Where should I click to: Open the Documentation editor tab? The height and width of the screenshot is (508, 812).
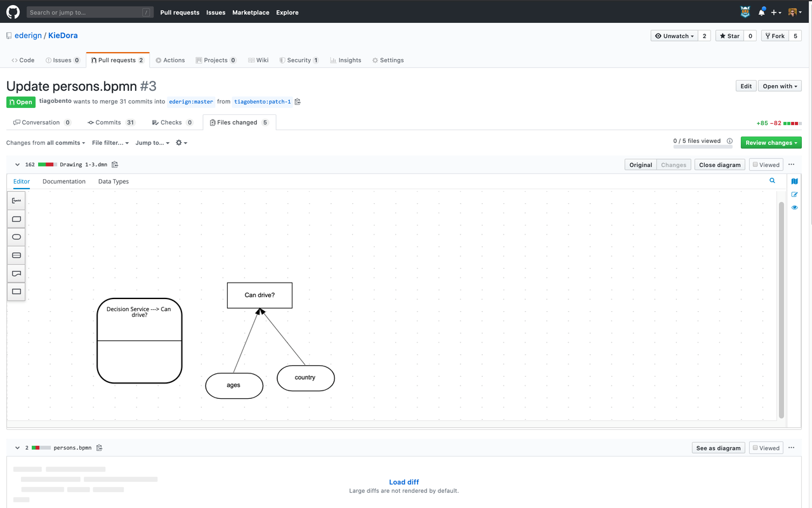(x=64, y=182)
